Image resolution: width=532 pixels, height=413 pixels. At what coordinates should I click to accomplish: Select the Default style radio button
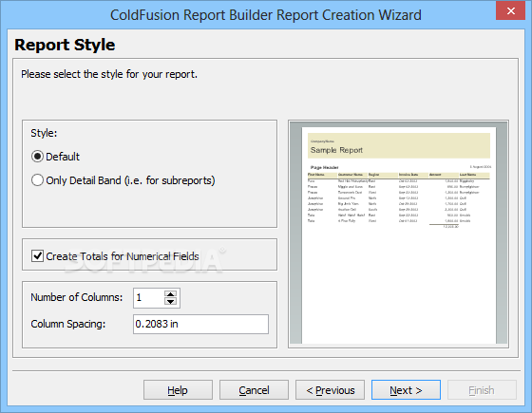(x=37, y=157)
